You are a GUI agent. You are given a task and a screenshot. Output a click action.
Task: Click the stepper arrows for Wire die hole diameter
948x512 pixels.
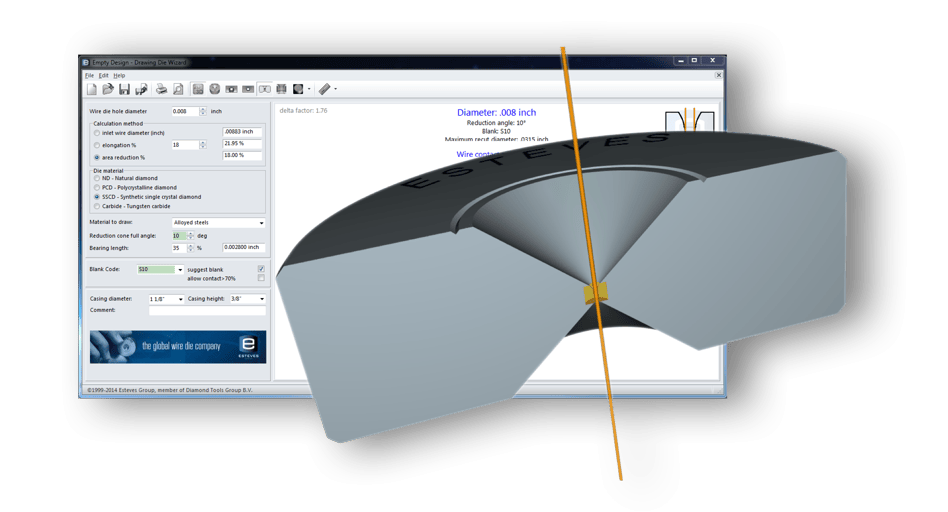coord(203,111)
